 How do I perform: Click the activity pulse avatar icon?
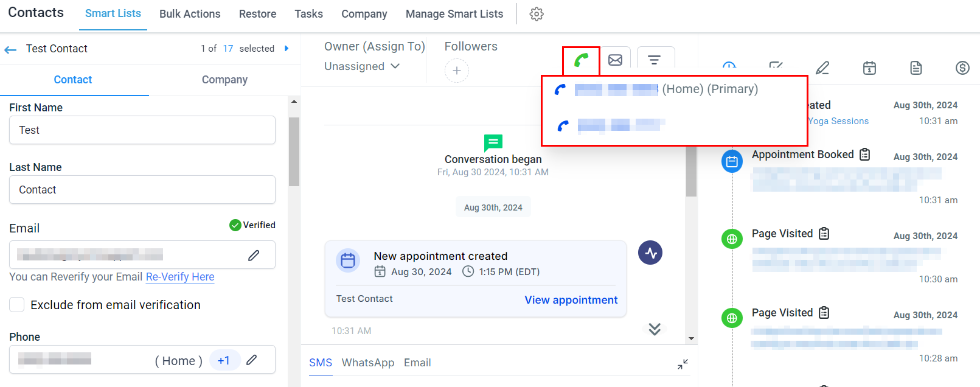coord(650,253)
